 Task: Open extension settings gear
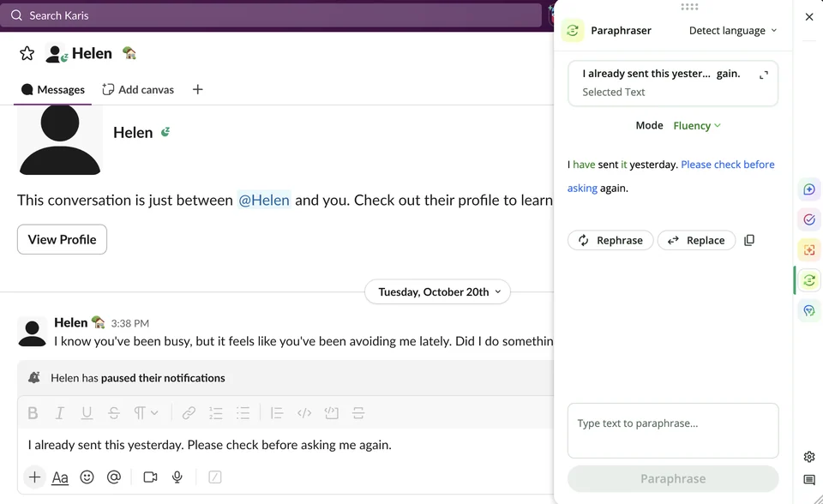coord(808,457)
